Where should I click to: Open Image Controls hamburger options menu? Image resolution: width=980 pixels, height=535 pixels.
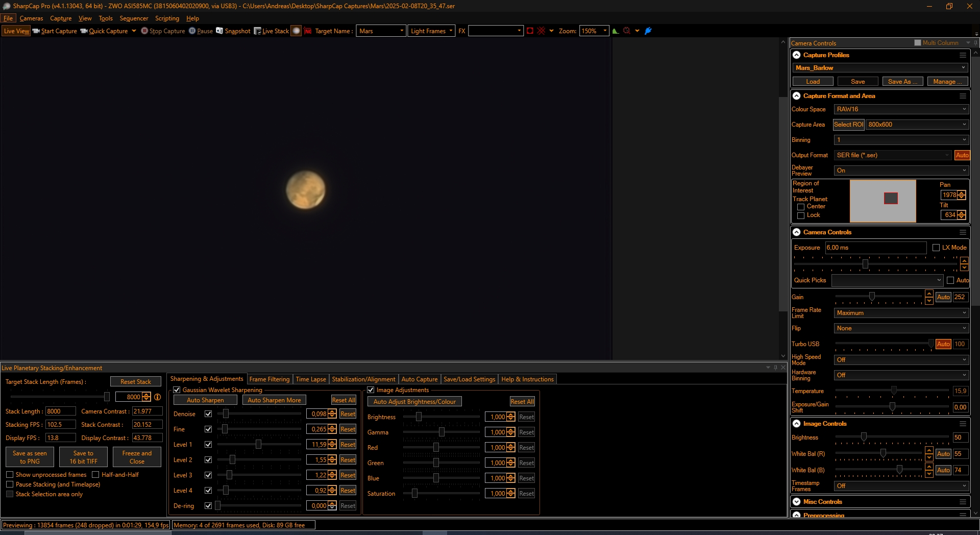click(963, 424)
